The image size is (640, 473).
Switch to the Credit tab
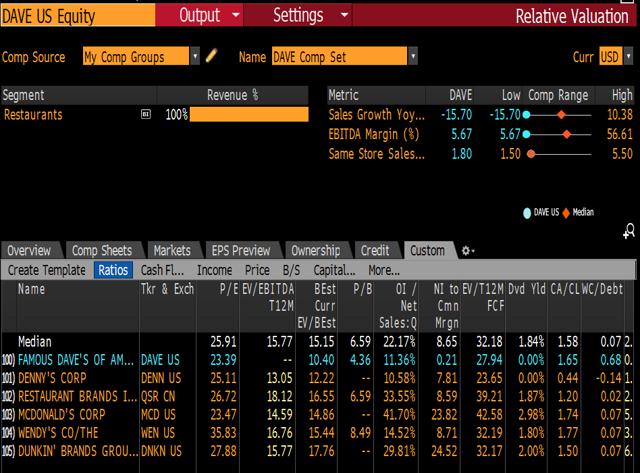point(375,250)
